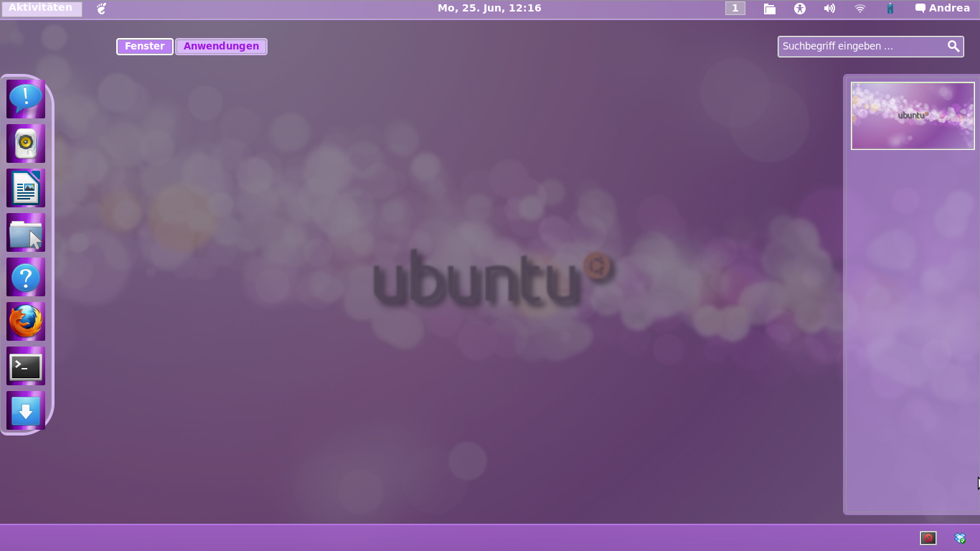Open calendar via clock Mo, 25. Jun, 12:16
The height and width of the screenshot is (551, 980).
coord(489,9)
